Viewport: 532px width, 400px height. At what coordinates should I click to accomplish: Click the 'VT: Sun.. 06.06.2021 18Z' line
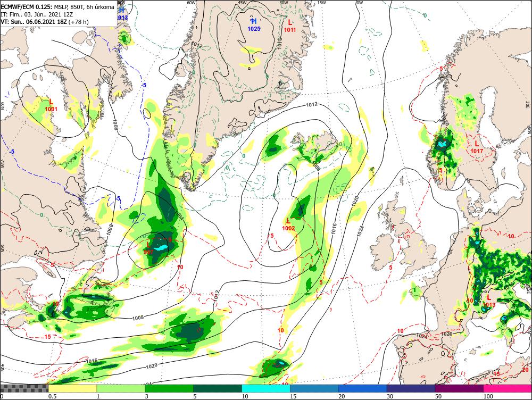pyautogui.click(x=45, y=22)
